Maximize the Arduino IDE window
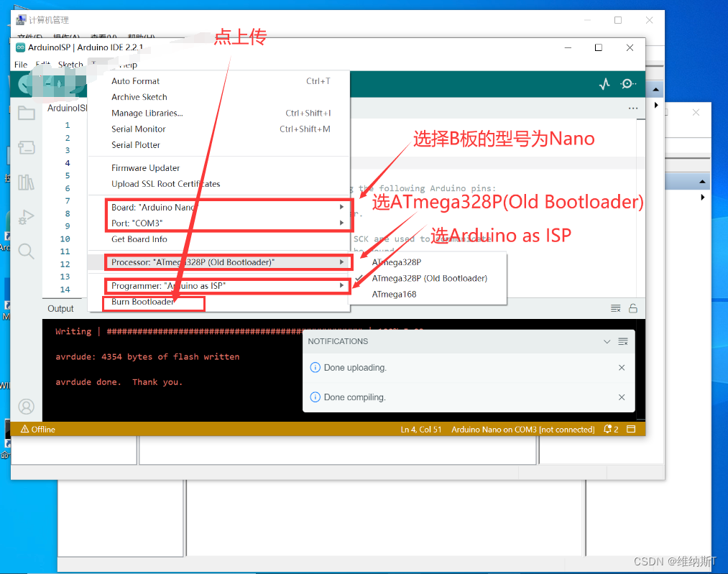The image size is (728, 574). [599, 47]
